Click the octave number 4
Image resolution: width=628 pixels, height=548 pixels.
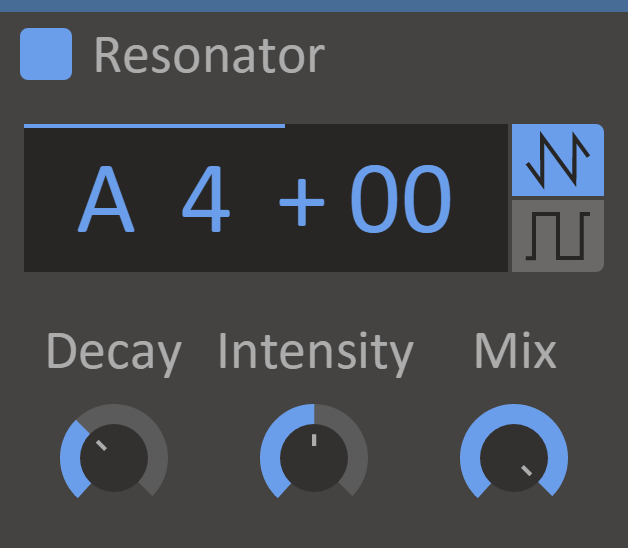(206, 201)
